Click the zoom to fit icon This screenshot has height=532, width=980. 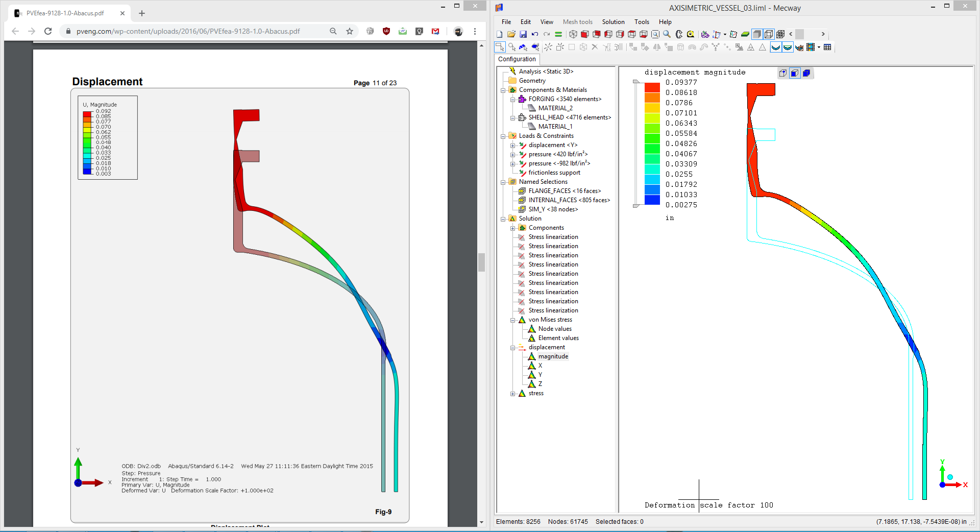coord(655,34)
